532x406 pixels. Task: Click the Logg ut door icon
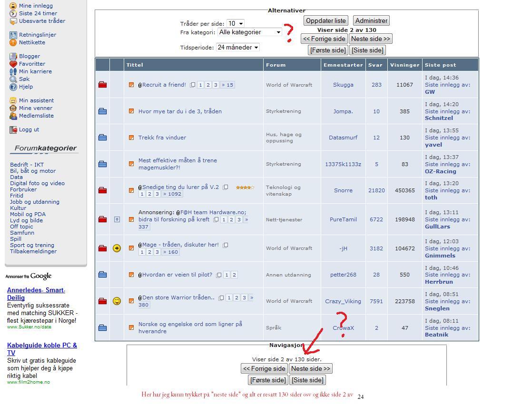(x=13, y=129)
